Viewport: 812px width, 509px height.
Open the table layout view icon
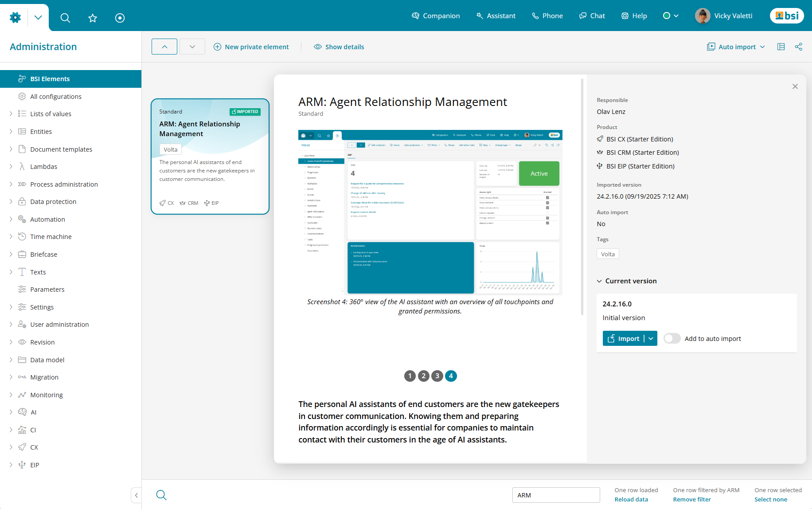click(781, 47)
